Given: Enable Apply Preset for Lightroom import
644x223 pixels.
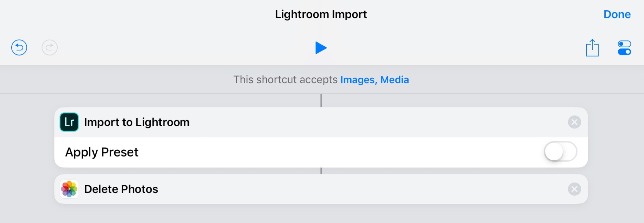Looking at the screenshot, I should pyautogui.click(x=560, y=151).
